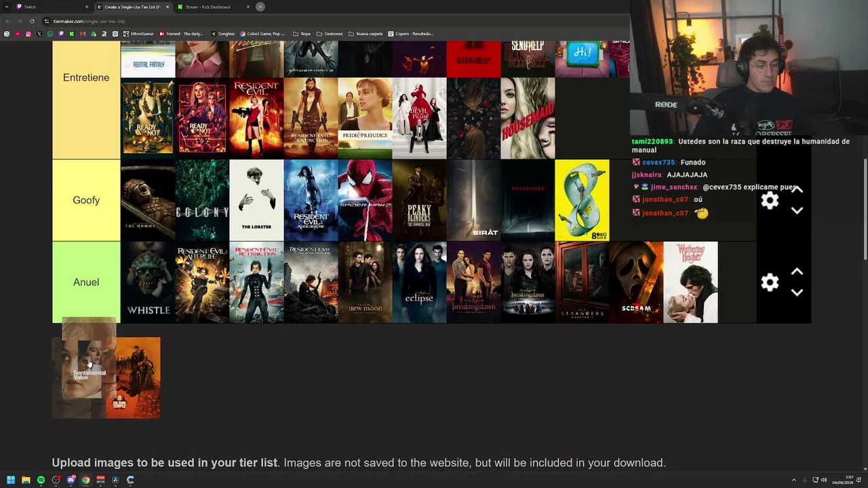Image resolution: width=868 pixels, height=488 pixels.
Task: Open the Google bookmark icon
Action: point(7,34)
